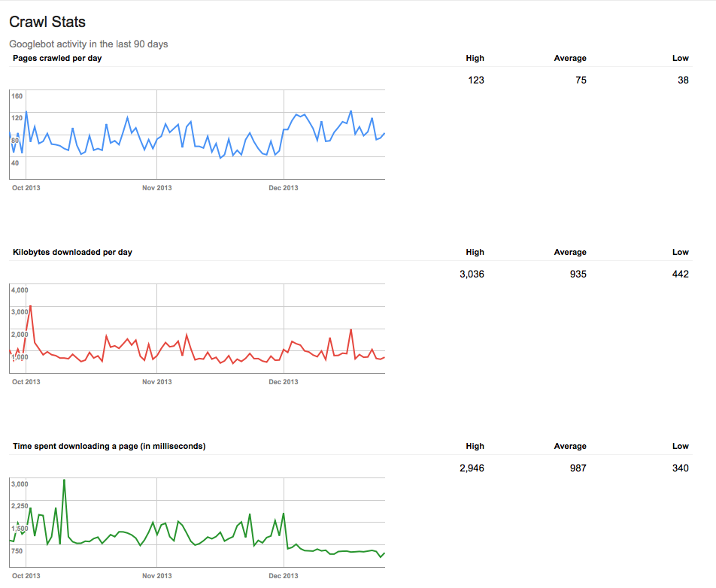Click the Average value 75 for pages crawled
The height and width of the screenshot is (588, 716).
pyautogui.click(x=581, y=80)
